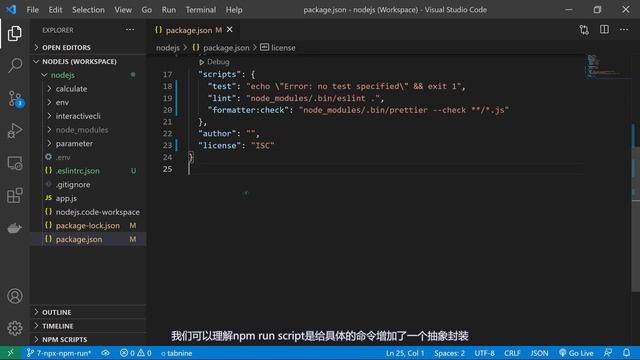Expand the NPM Scripts panel
The width and height of the screenshot is (640, 360).
[88, 340]
